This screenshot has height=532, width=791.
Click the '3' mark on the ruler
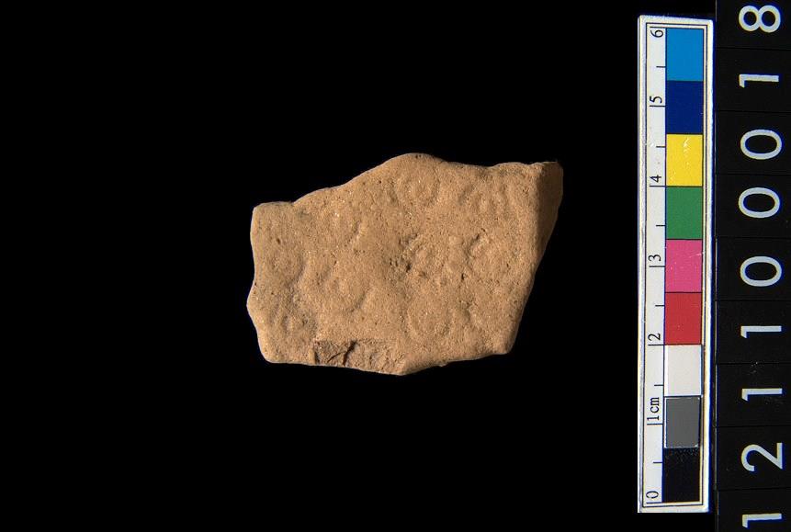pyautogui.click(x=655, y=258)
